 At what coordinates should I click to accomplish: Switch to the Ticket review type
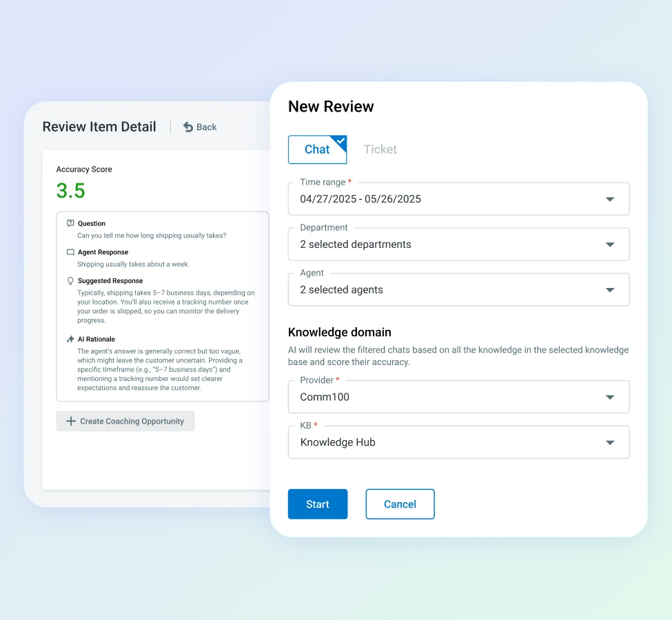[x=380, y=149]
